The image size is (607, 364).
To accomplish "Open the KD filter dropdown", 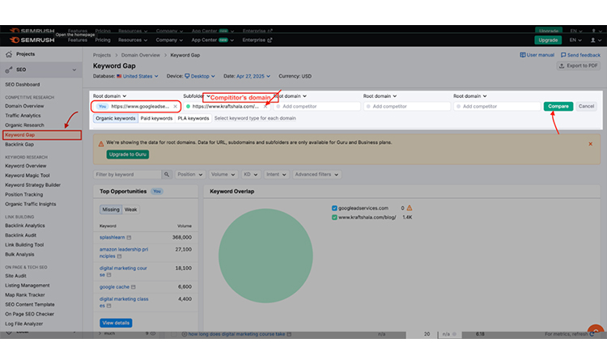I will tap(250, 175).
